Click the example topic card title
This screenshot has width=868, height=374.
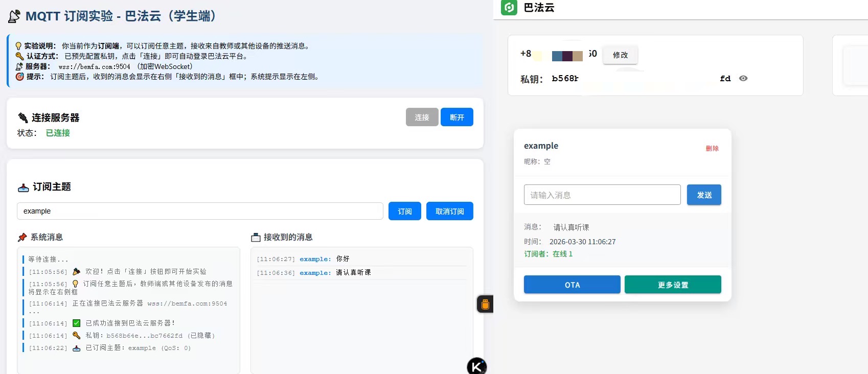(x=541, y=146)
